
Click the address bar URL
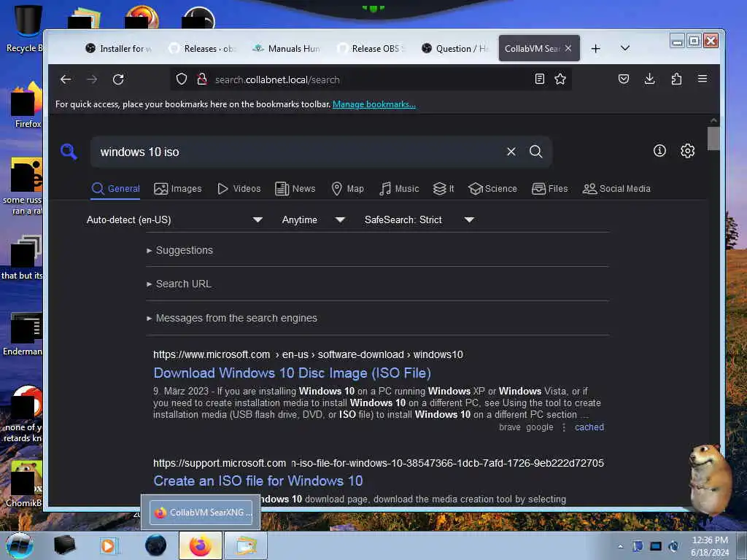277,79
